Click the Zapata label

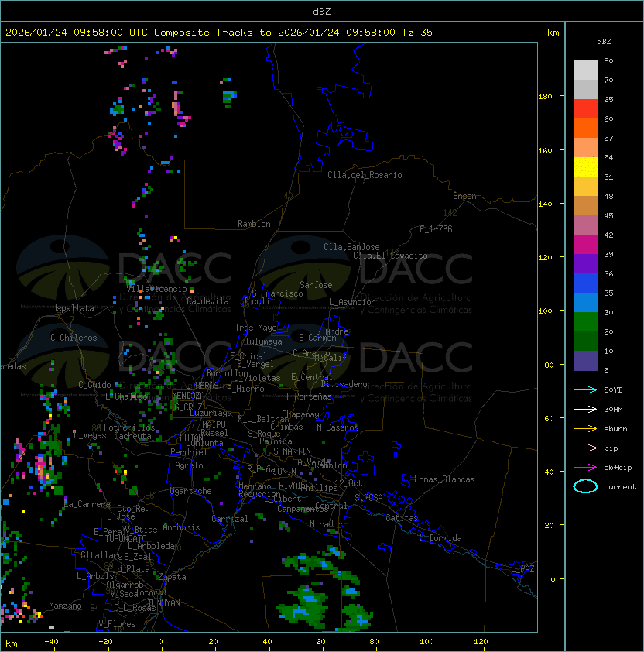click(x=172, y=577)
